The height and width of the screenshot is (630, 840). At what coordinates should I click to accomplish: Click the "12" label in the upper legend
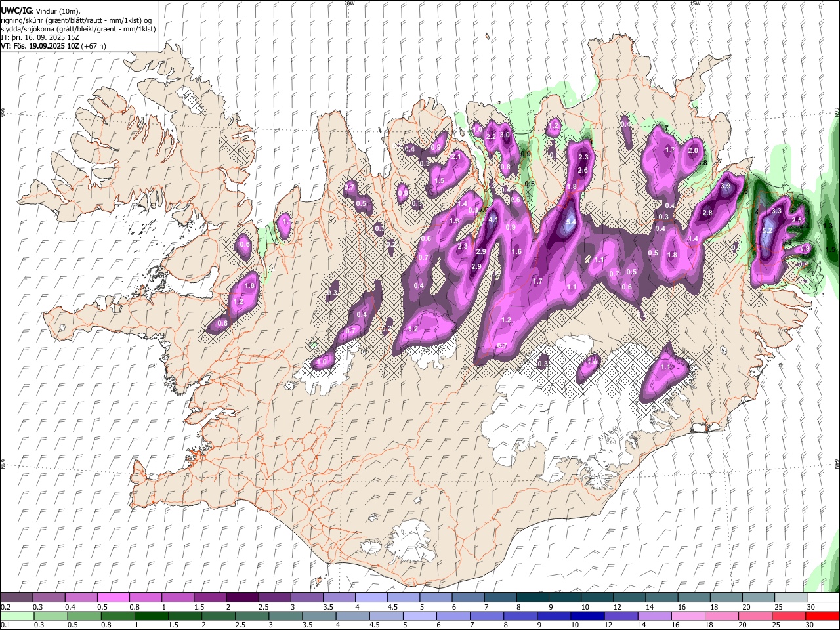[x=617, y=606]
